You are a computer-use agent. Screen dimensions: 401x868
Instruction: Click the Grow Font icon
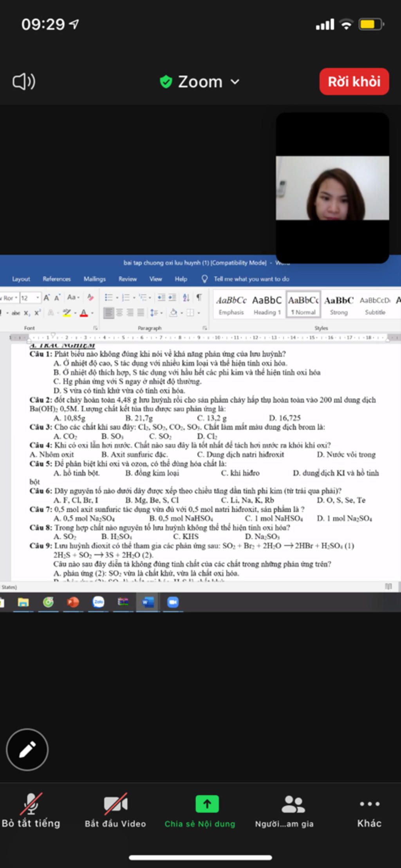click(x=47, y=298)
